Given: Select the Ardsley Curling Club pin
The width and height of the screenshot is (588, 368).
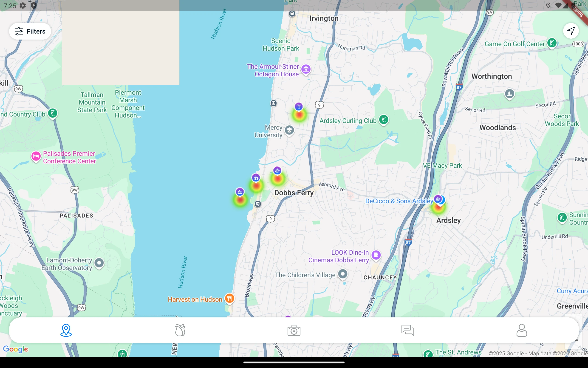Looking at the screenshot, I should click(384, 120).
